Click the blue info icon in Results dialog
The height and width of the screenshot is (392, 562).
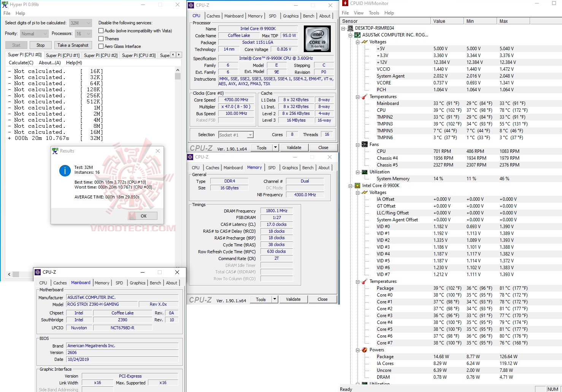(x=65, y=171)
